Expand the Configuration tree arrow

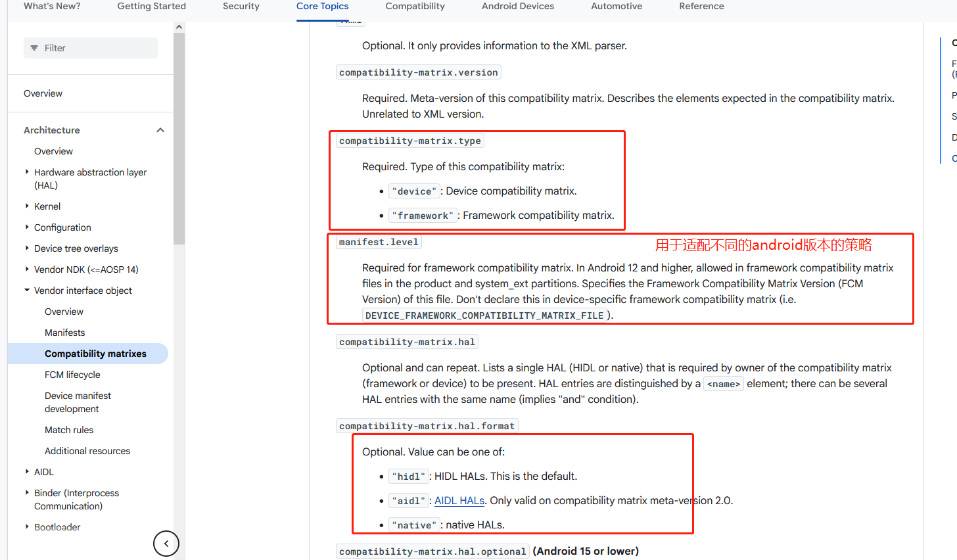pos(27,227)
